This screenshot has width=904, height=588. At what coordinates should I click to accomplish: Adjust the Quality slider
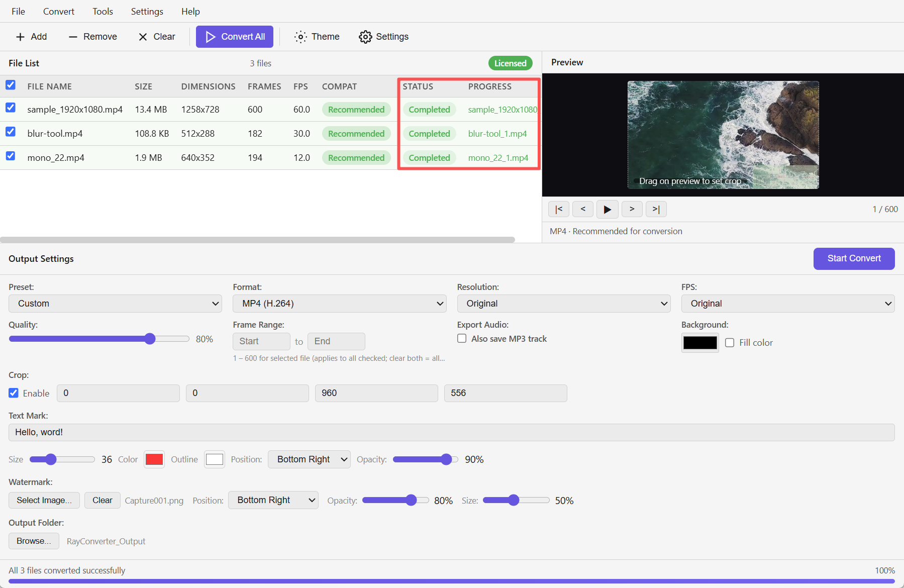99,339
